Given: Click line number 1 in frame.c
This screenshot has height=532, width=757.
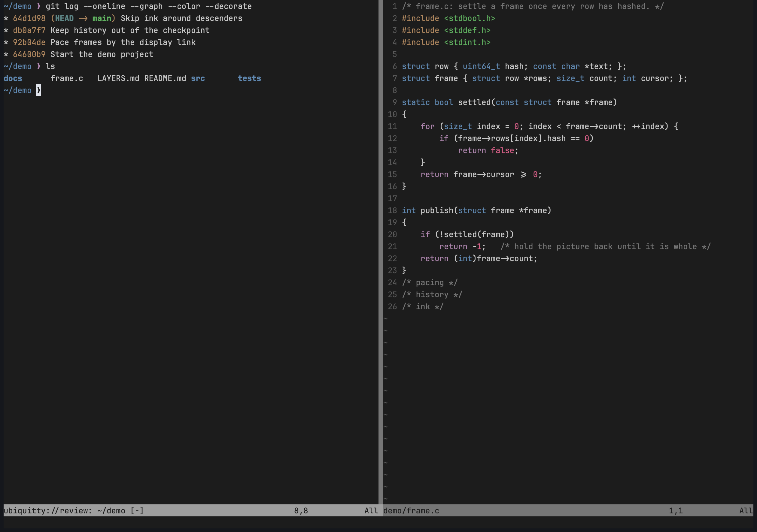Looking at the screenshot, I should point(395,6).
